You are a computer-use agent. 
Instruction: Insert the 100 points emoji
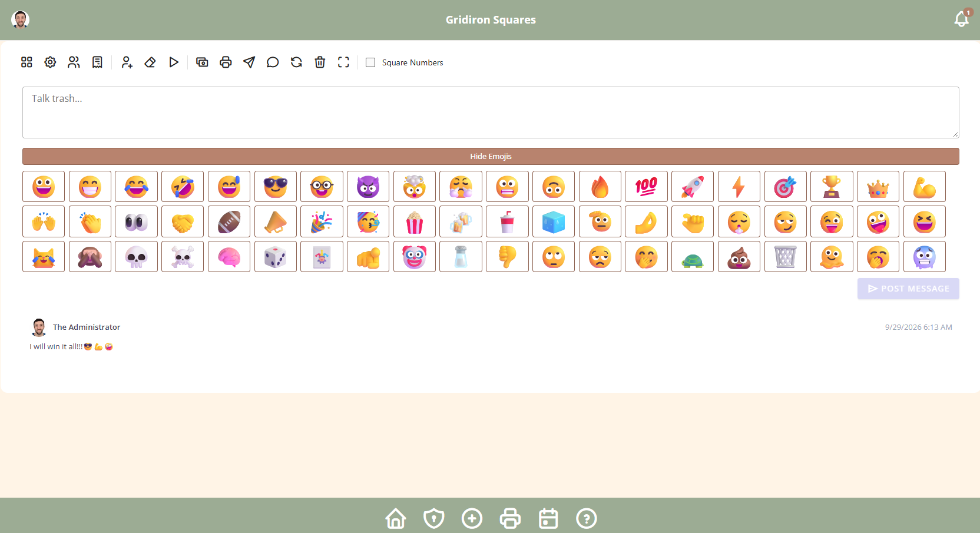point(646,187)
